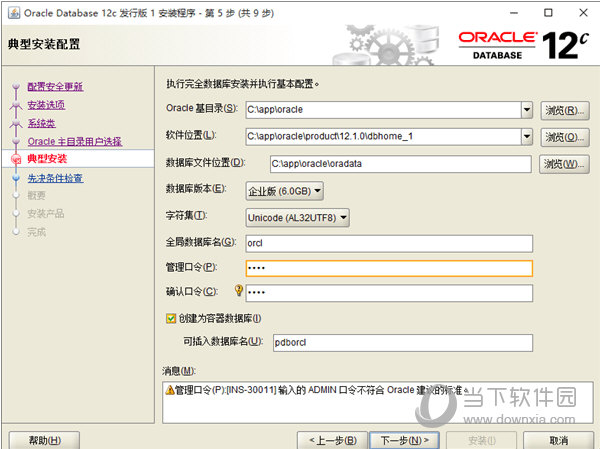Go to 先决条件检查 step
This screenshot has height=449, width=600.
(x=55, y=178)
